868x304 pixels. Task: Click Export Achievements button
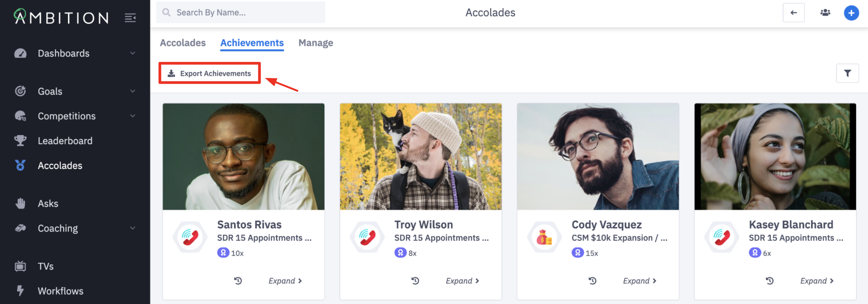(x=210, y=73)
